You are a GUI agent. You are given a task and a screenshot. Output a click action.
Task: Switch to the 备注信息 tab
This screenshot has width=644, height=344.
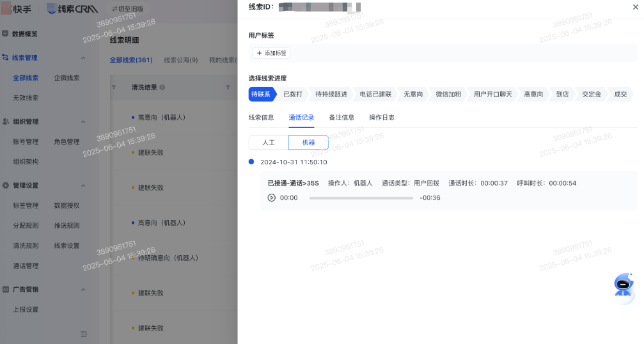[x=342, y=118]
